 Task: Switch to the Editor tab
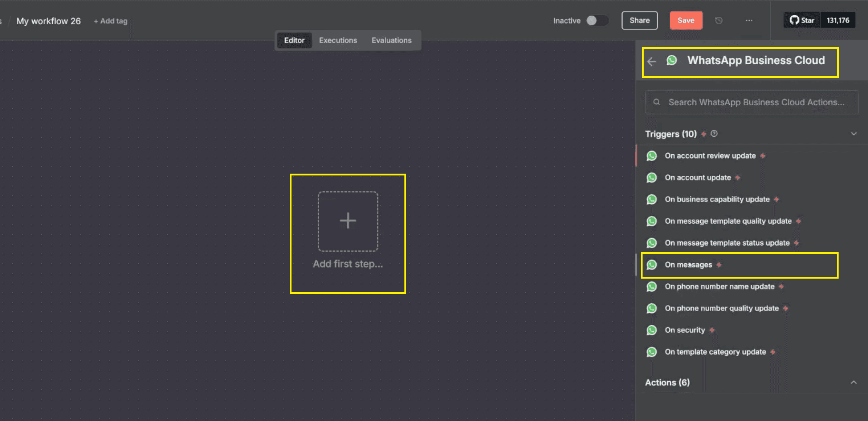click(294, 40)
